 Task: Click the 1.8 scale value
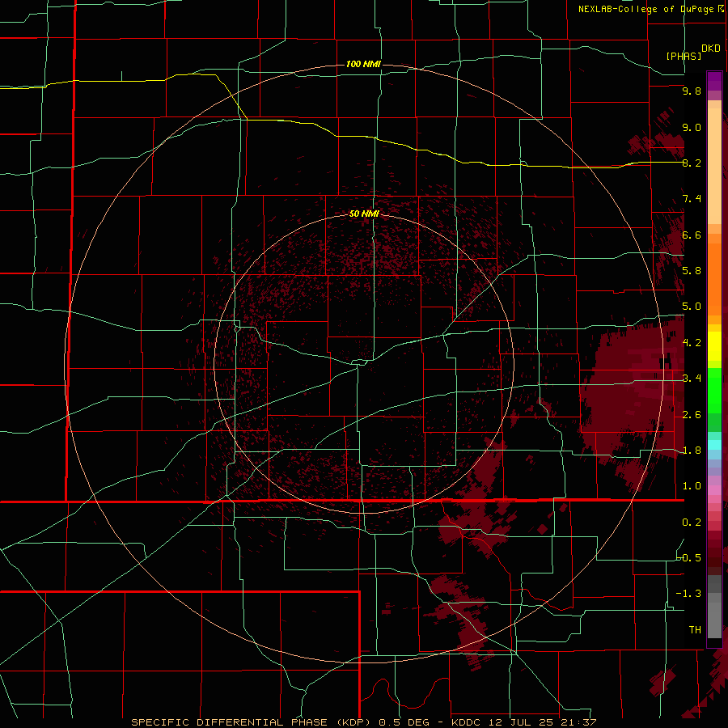[692, 451]
